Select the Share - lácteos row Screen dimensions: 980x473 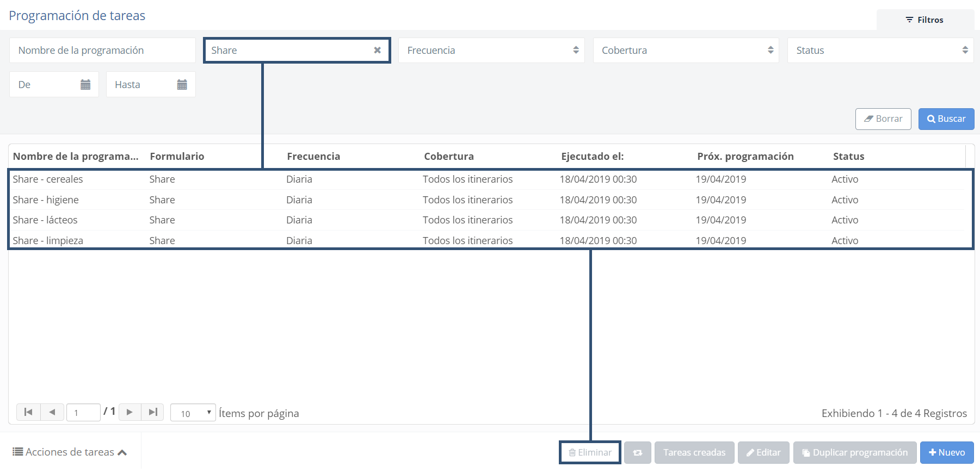pos(45,220)
